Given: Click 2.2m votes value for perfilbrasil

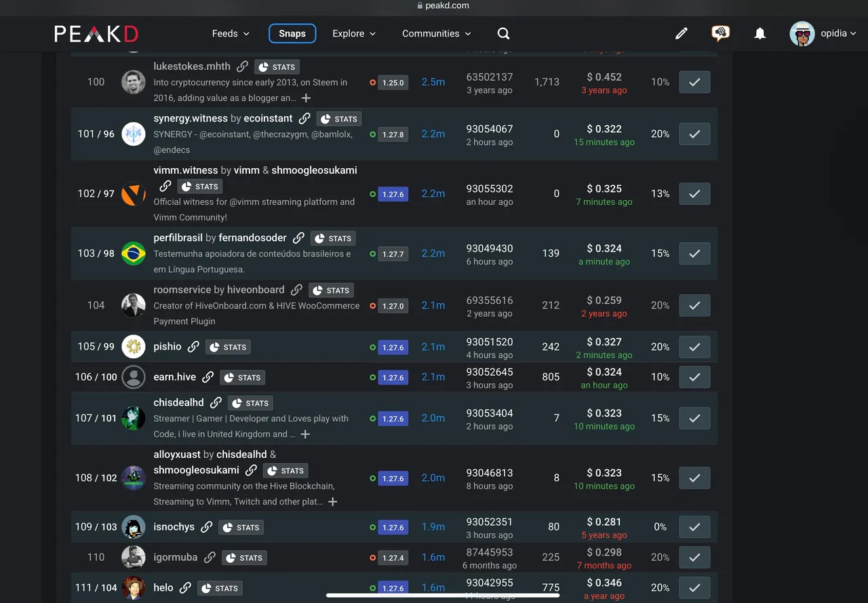Looking at the screenshot, I should coord(433,253).
